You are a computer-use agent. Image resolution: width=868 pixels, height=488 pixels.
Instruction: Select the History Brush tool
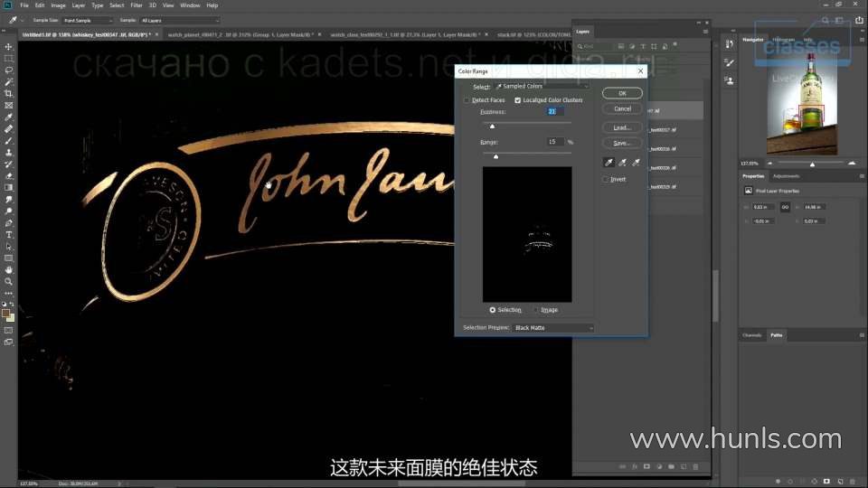[x=8, y=164]
